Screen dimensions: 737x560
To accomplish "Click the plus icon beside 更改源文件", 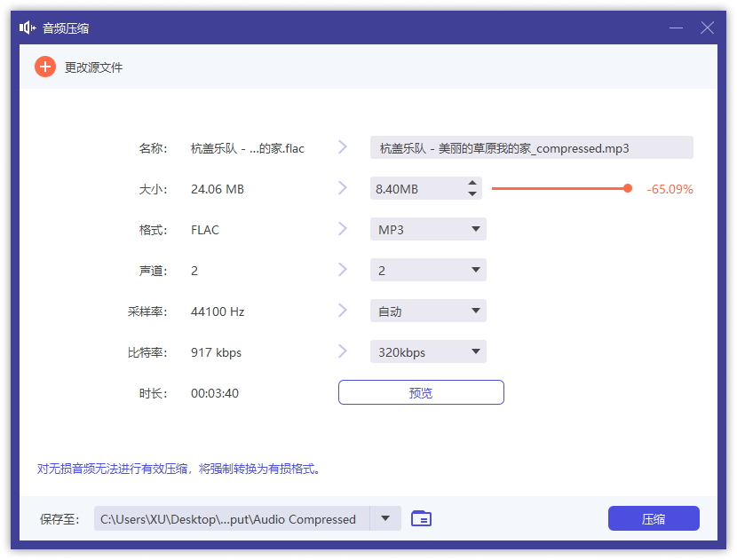I will coord(44,67).
